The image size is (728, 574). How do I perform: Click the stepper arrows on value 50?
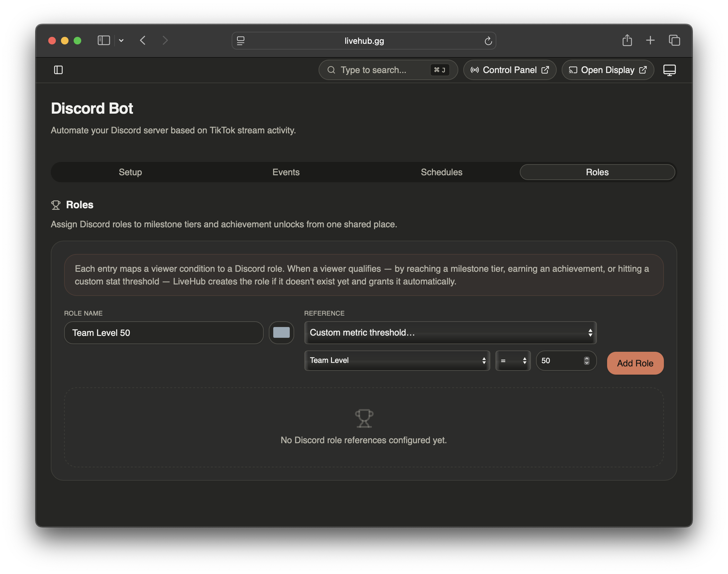coord(586,361)
